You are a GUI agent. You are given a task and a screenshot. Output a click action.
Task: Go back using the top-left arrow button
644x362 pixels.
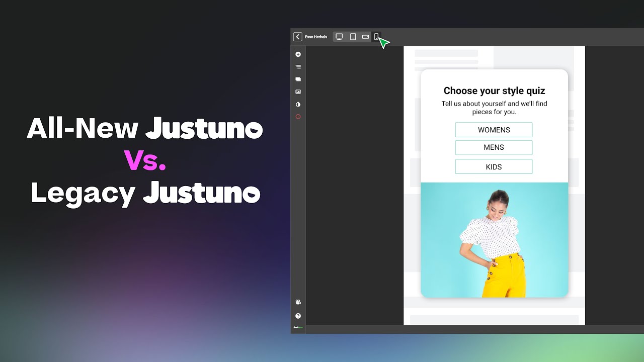[x=298, y=37]
